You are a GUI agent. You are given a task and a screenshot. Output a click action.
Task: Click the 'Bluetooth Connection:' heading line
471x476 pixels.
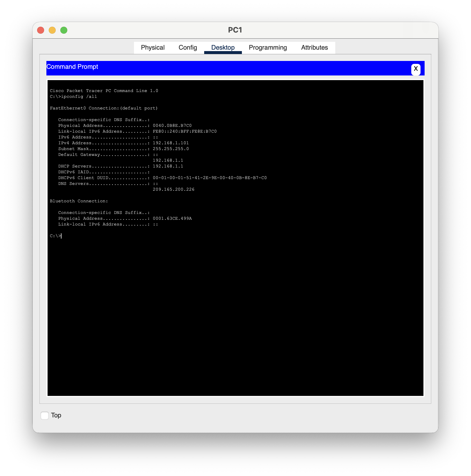coord(79,201)
